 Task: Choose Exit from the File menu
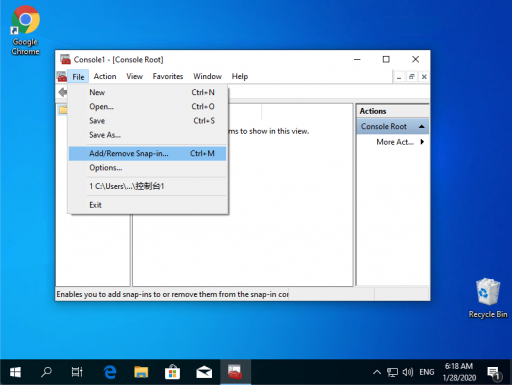click(147, 205)
